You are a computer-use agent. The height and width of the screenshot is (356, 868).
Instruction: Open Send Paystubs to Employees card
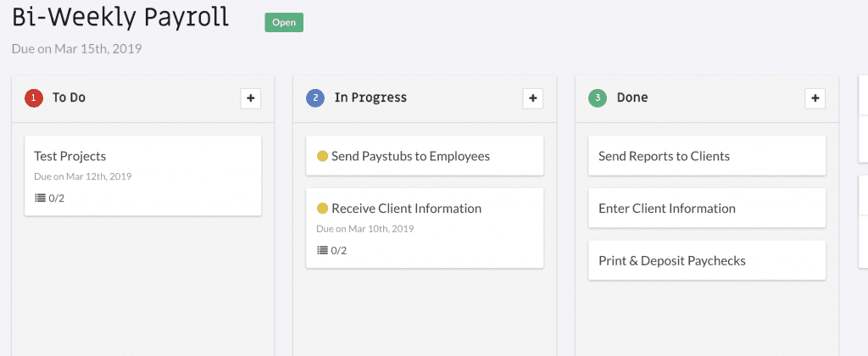425,156
